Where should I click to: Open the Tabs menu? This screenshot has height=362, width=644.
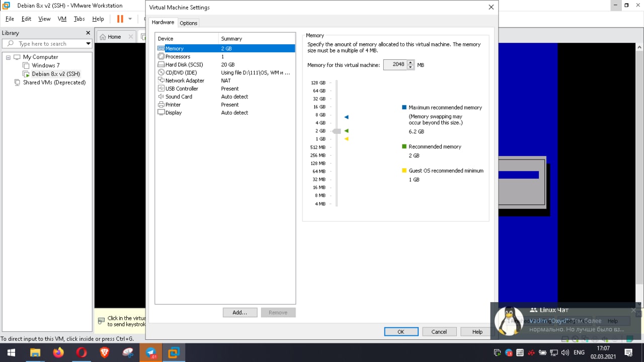click(79, 19)
